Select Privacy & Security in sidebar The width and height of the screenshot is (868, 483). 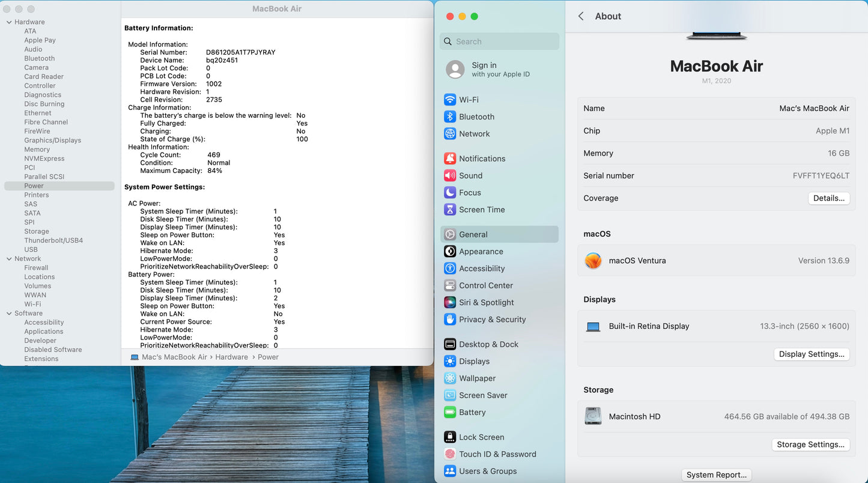tap(492, 320)
